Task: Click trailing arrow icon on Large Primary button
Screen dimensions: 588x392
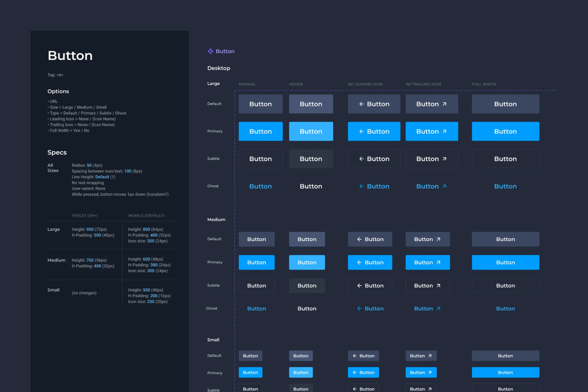Action: pos(444,131)
